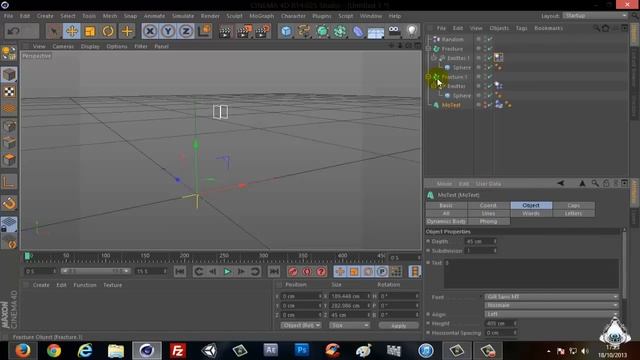Select Texture mode checkerboard icon
This screenshot has height=360, width=640.
9,91
